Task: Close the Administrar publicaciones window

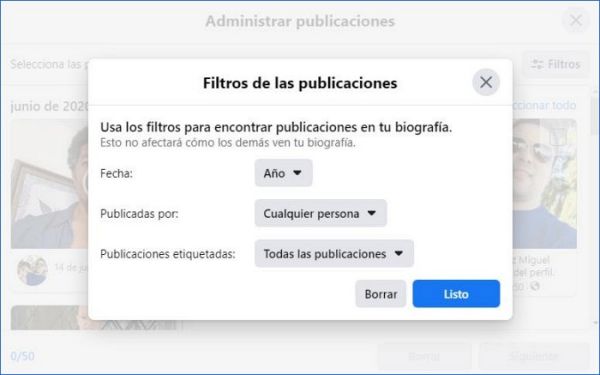Action: tap(576, 20)
